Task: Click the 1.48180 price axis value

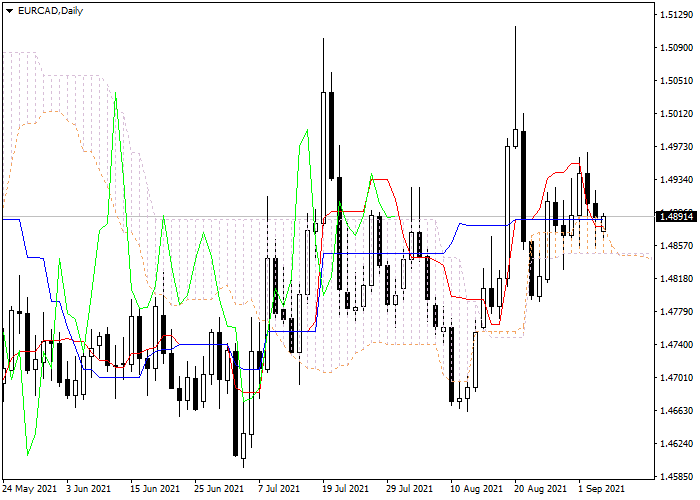Action: point(676,279)
